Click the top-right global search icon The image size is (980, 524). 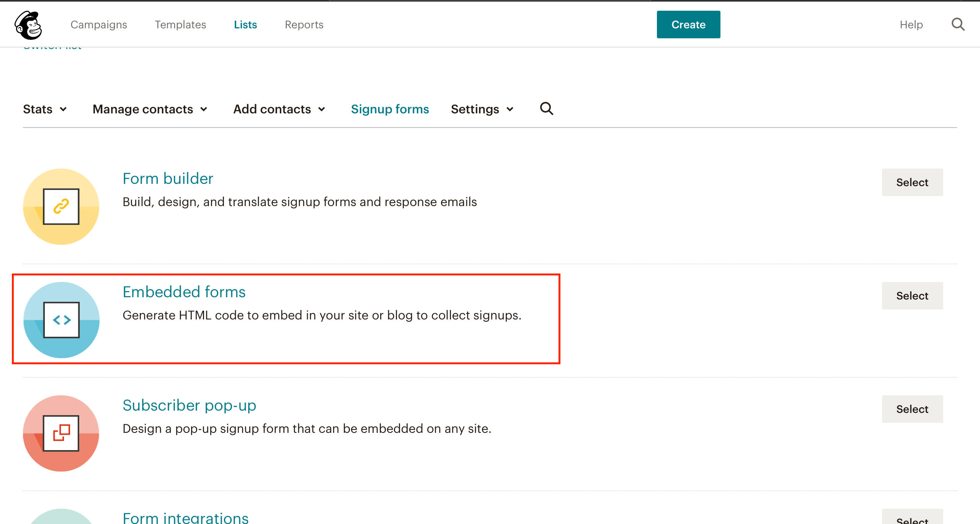pyautogui.click(x=958, y=25)
